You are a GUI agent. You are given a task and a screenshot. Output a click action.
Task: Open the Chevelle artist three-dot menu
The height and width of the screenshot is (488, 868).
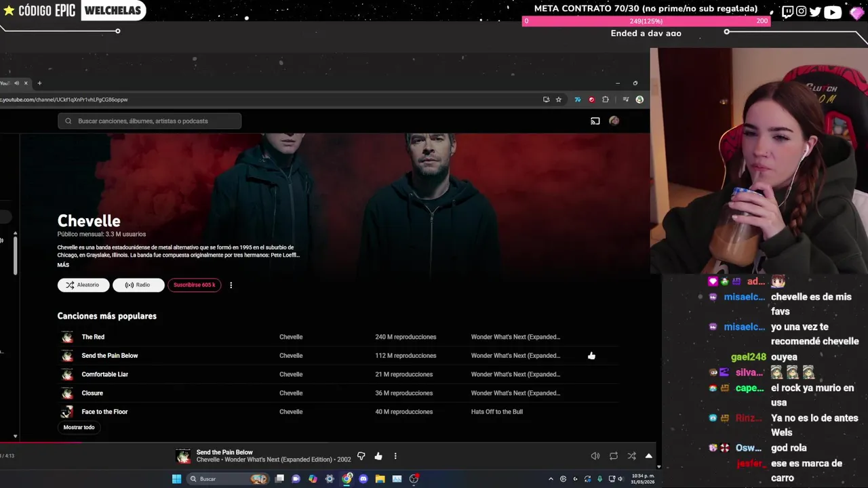(x=231, y=285)
